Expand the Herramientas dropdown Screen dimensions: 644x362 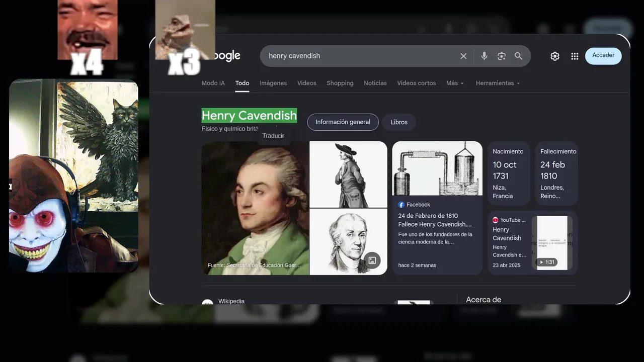coord(498,83)
